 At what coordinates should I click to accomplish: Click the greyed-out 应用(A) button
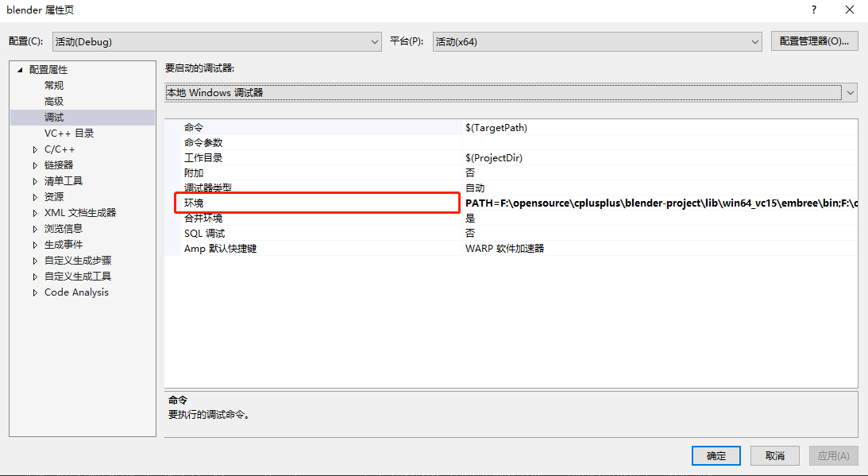point(833,455)
